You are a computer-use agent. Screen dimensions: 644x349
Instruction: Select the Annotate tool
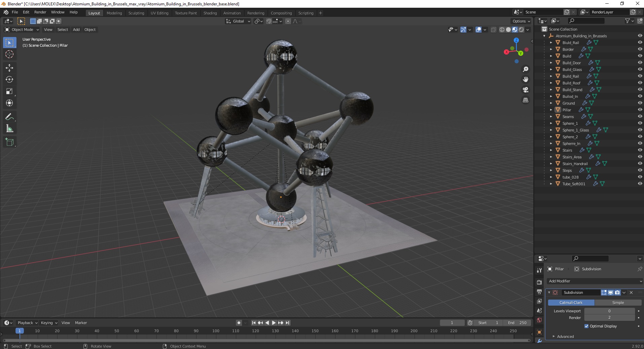pos(9,117)
